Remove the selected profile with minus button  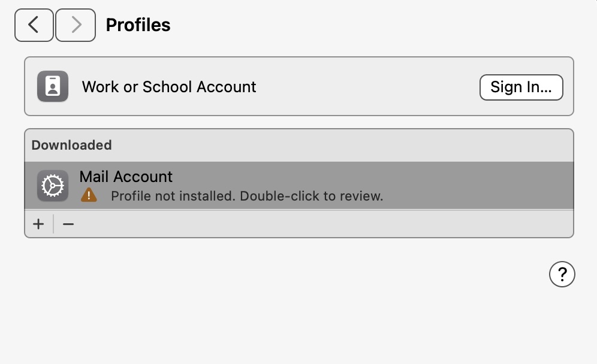[68, 224]
